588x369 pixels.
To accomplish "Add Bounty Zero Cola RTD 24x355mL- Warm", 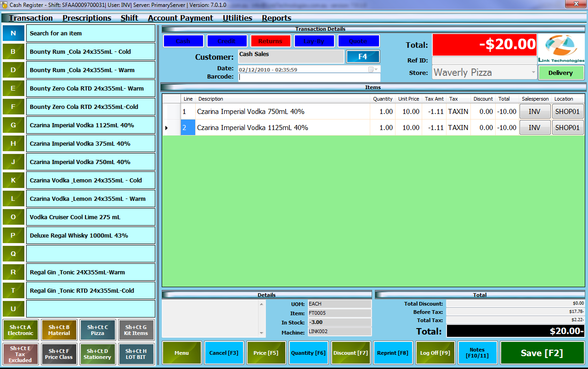I will 90,88.
